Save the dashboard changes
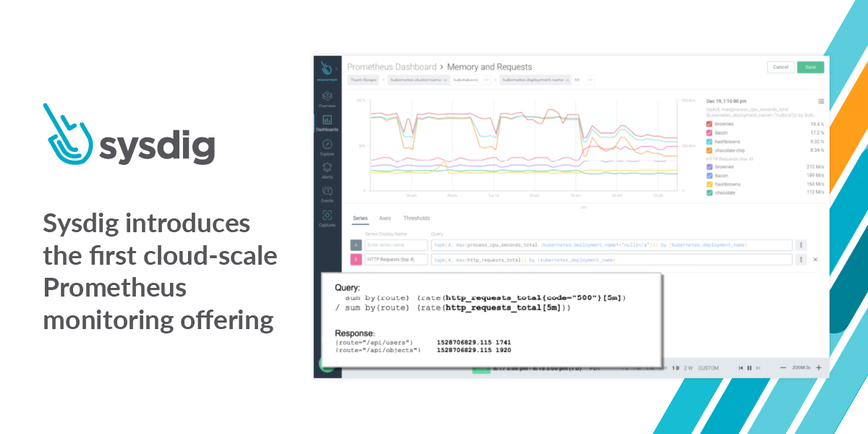Image resolution: width=868 pixels, height=434 pixels. (810, 67)
